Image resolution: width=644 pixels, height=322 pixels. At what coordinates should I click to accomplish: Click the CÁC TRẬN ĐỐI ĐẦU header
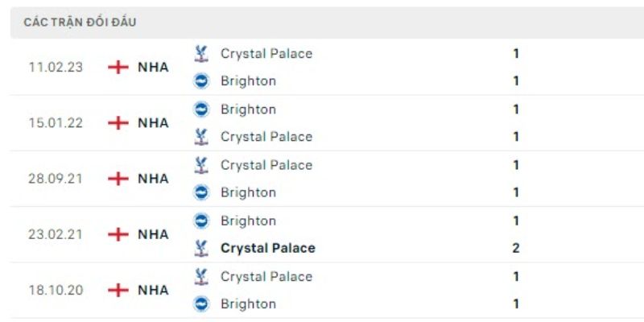[x=80, y=23]
